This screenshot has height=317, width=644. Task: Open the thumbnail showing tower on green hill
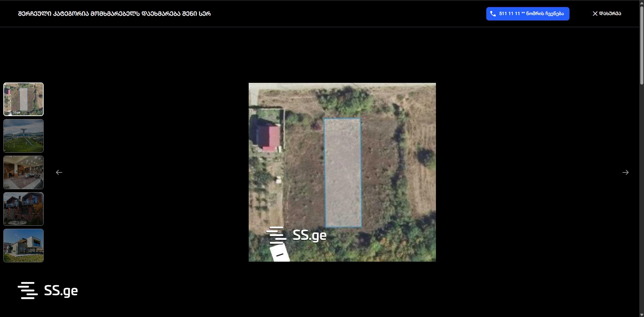point(23,136)
